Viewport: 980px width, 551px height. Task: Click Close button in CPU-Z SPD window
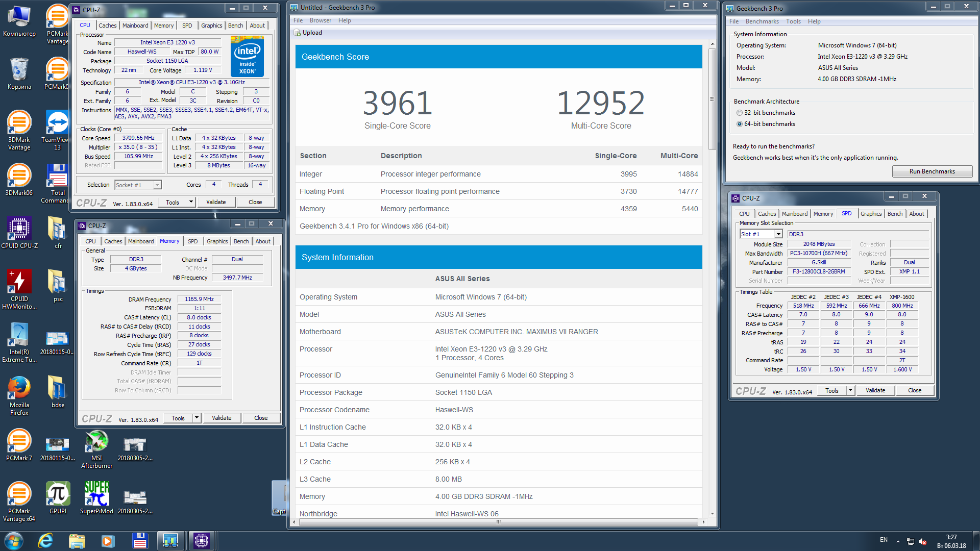tap(915, 390)
